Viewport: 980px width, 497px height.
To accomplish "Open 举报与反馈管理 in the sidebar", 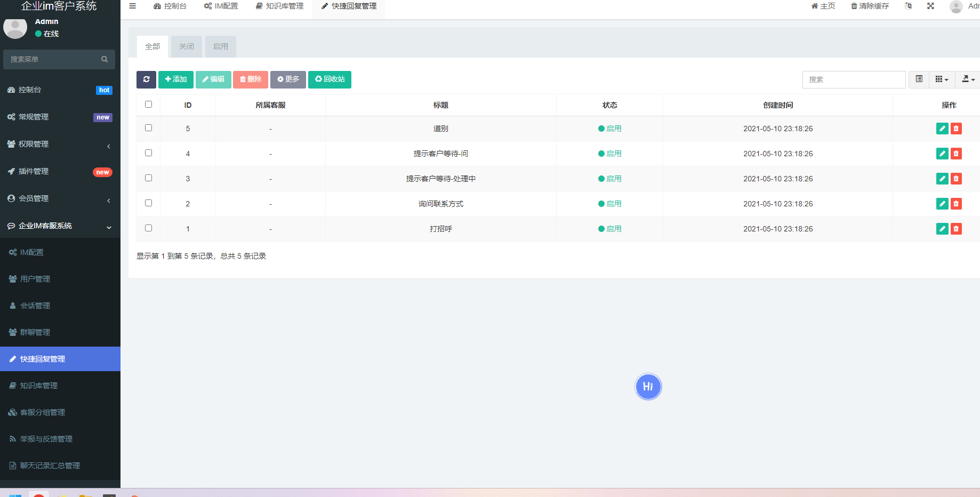I will click(60, 439).
